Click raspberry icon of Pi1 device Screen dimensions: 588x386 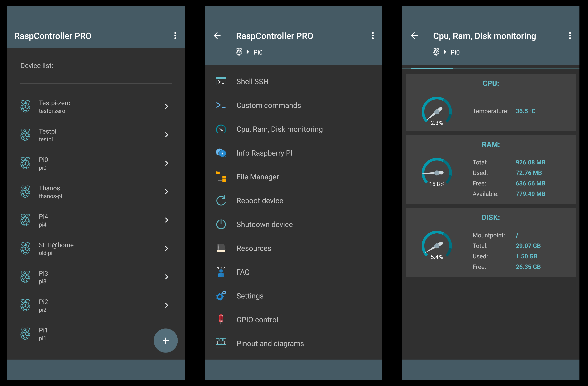click(25, 334)
